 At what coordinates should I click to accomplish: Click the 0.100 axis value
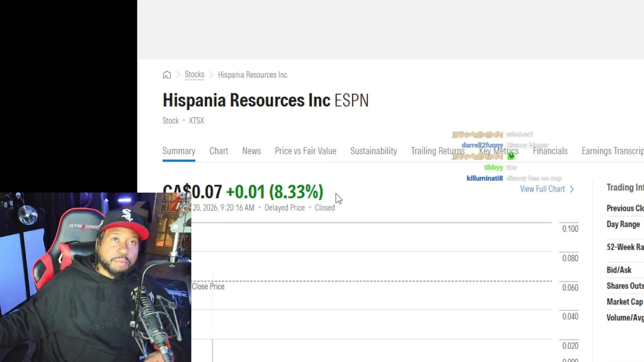[x=570, y=229]
